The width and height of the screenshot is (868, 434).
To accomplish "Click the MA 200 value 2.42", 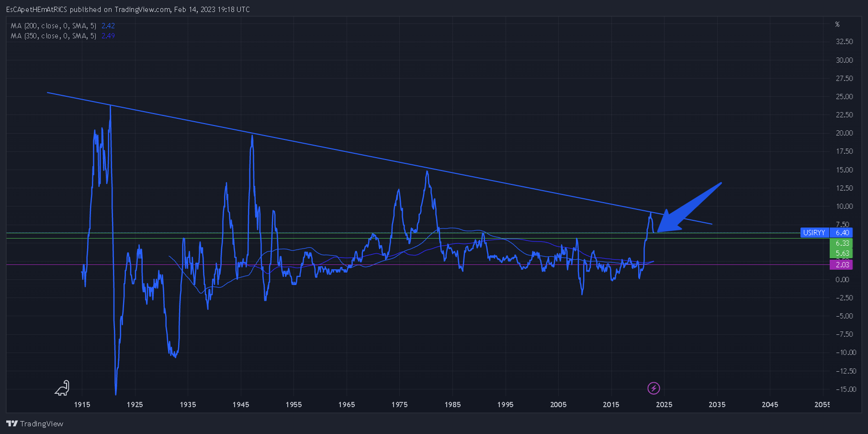I will point(108,26).
